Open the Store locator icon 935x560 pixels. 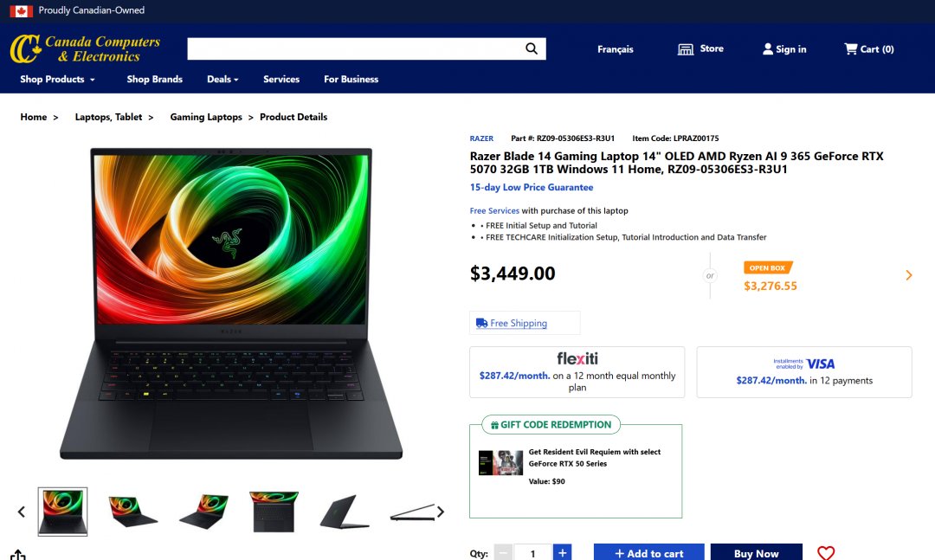point(686,49)
